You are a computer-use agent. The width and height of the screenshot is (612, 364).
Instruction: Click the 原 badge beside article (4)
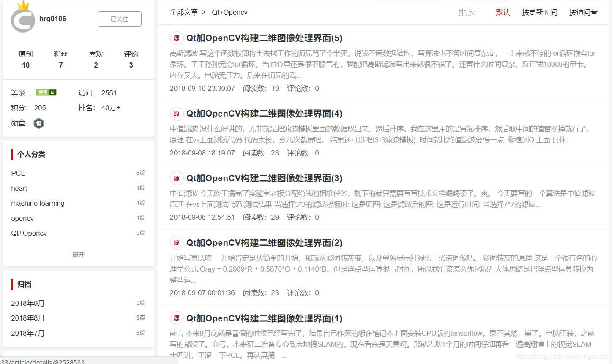tap(177, 114)
